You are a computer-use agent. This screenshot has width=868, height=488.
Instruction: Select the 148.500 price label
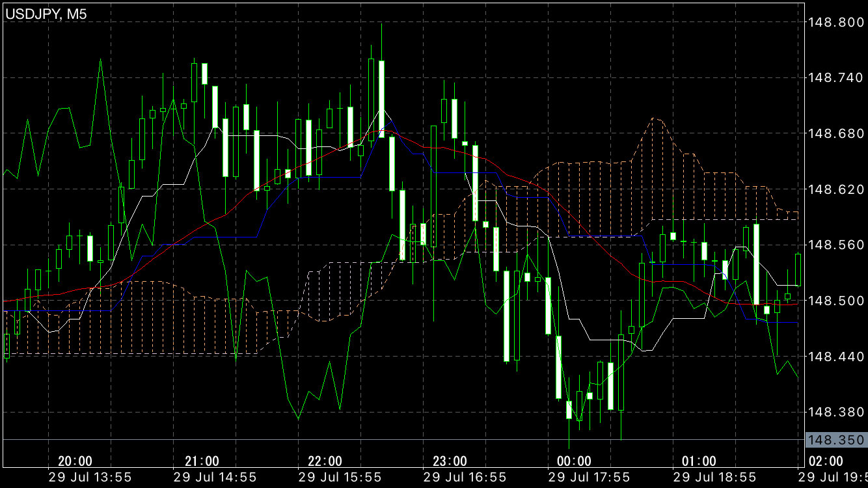click(x=835, y=301)
